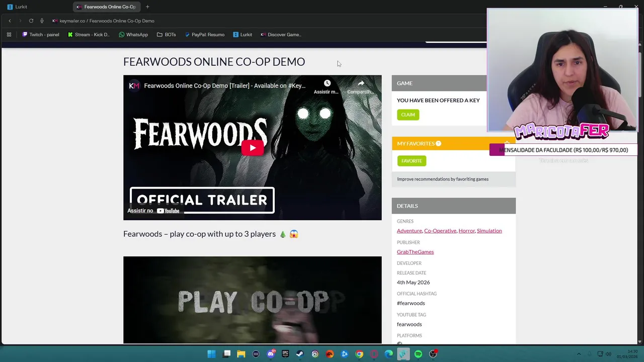Click the PLAY CO-OP animated image
644x362 pixels.
click(253, 300)
